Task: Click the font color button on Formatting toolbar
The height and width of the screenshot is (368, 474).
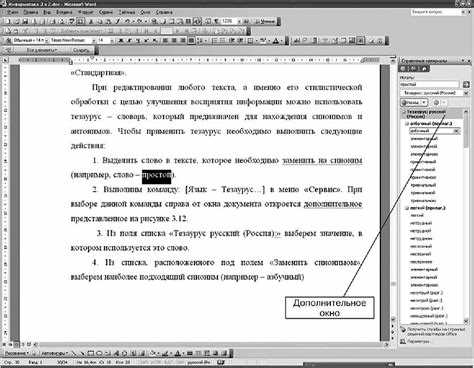Action: point(276,40)
